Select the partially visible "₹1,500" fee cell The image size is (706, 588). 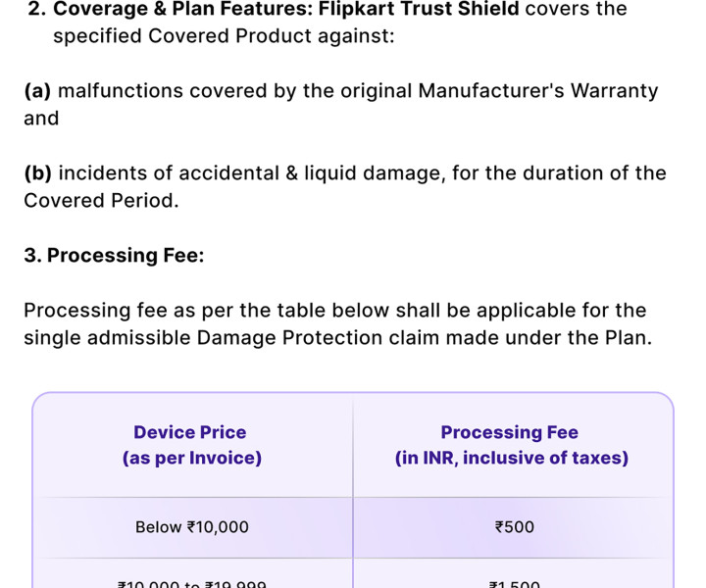[515, 582]
